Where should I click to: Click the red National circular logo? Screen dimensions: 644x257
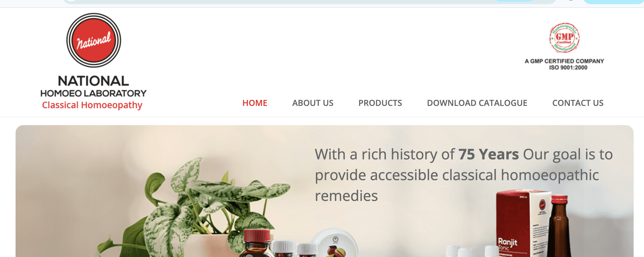tap(94, 40)
